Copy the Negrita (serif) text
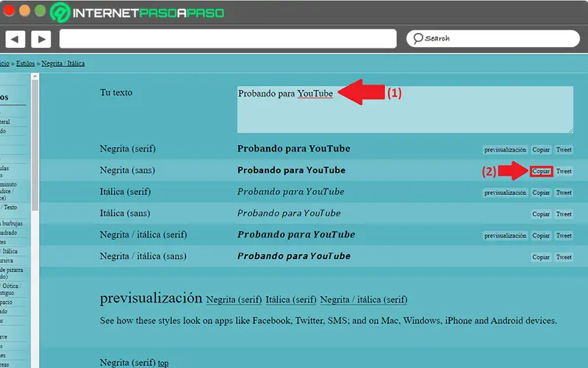This screenshot has height=368, width=588. coord(541,149)
